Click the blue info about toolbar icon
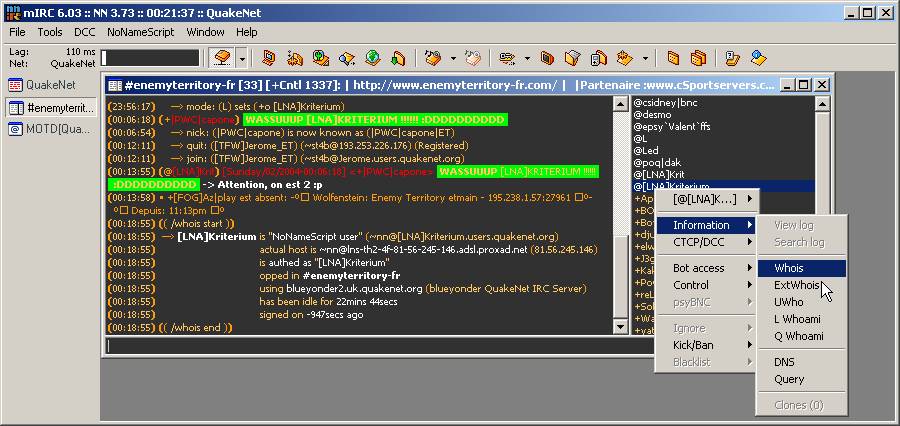The image size is (900, 426). click(759, 58)
